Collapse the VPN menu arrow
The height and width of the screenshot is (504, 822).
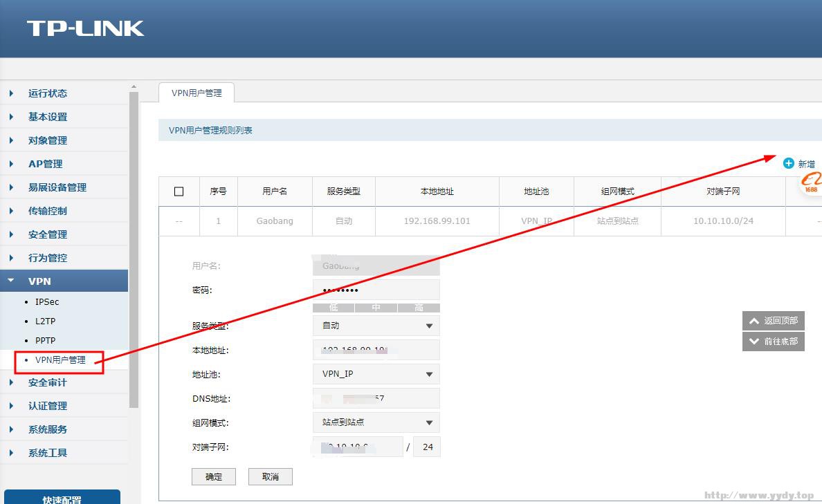(11, 281)
